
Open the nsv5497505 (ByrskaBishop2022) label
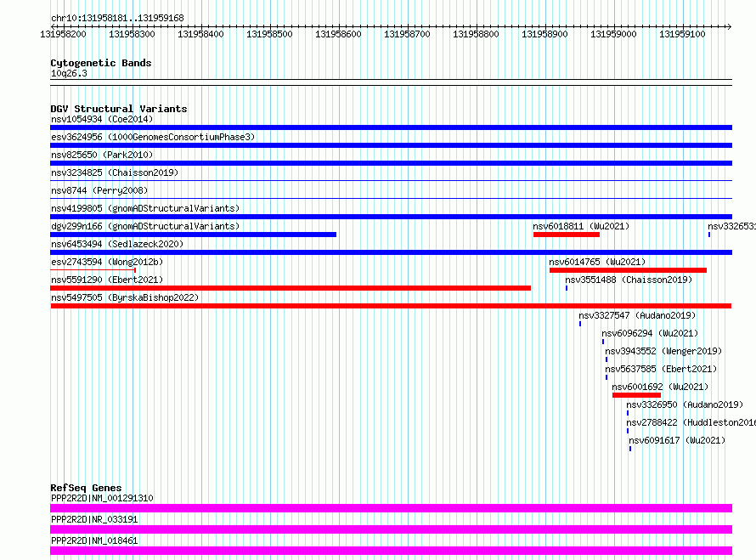(x=125, y=297)
